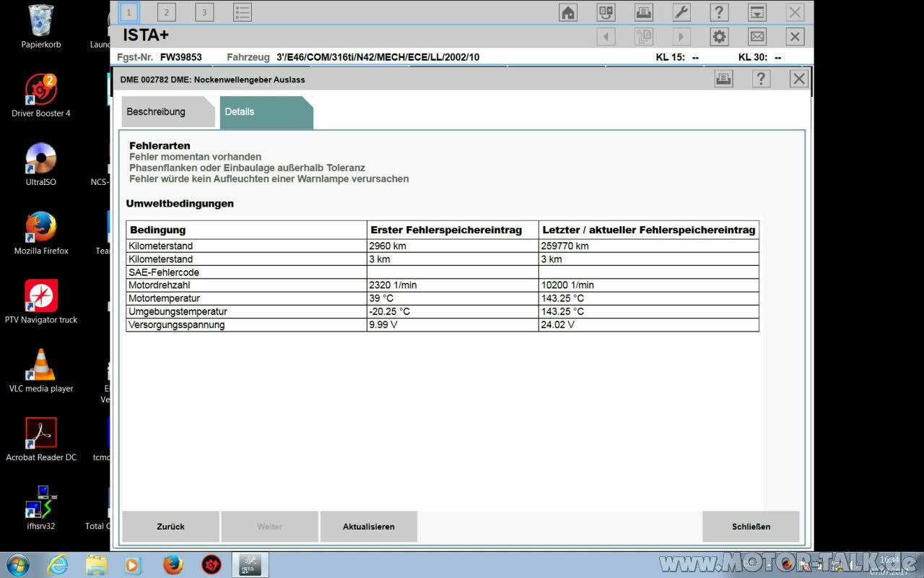Open the help question mark in top toolbar

coord(719,12)
